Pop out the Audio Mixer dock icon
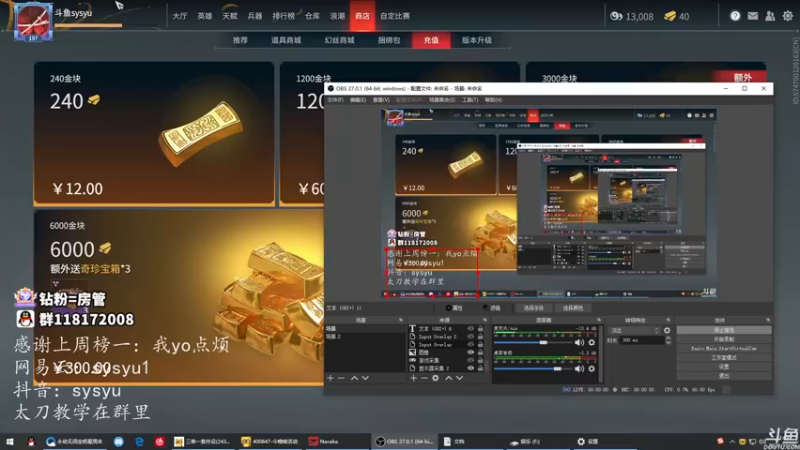800x450 pixels. [599, 320]
